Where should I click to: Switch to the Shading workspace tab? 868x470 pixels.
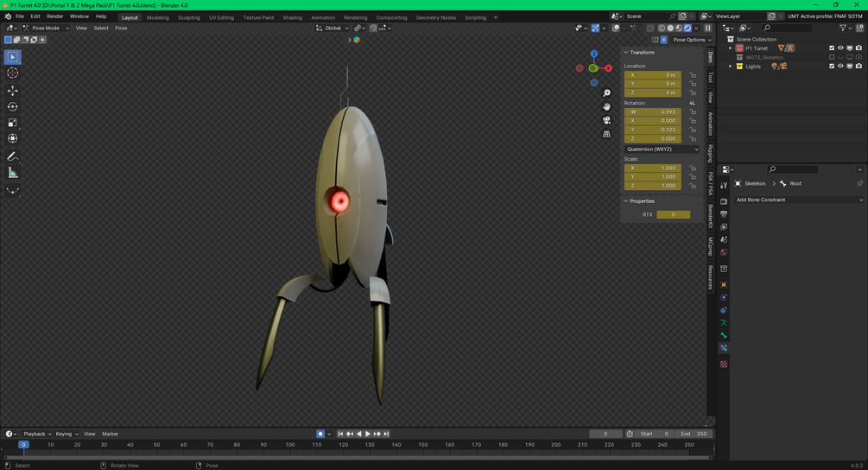click(292, 18)
